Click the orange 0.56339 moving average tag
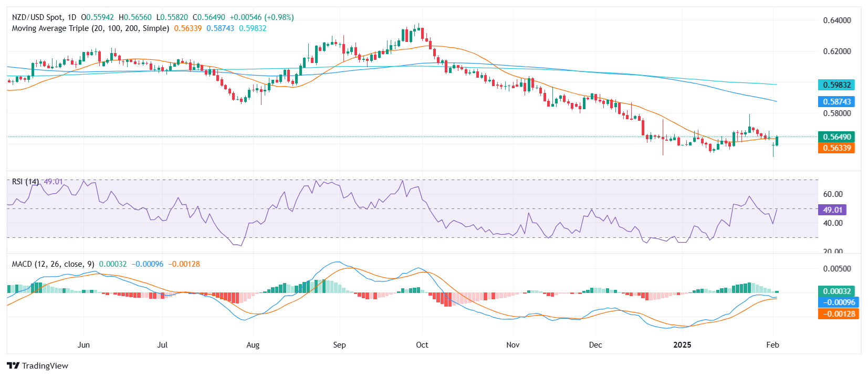Screen dimensions: 868x377 tap(836, 148)
